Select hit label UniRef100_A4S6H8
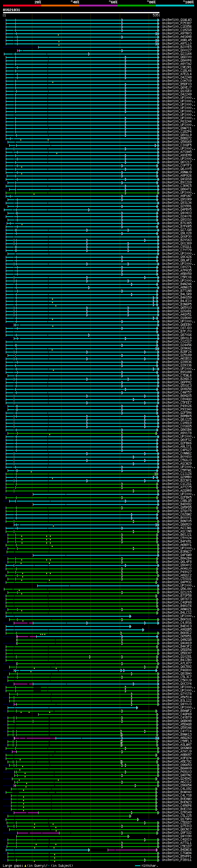This screenshot has width=197, height=868. tap(177, 37)
